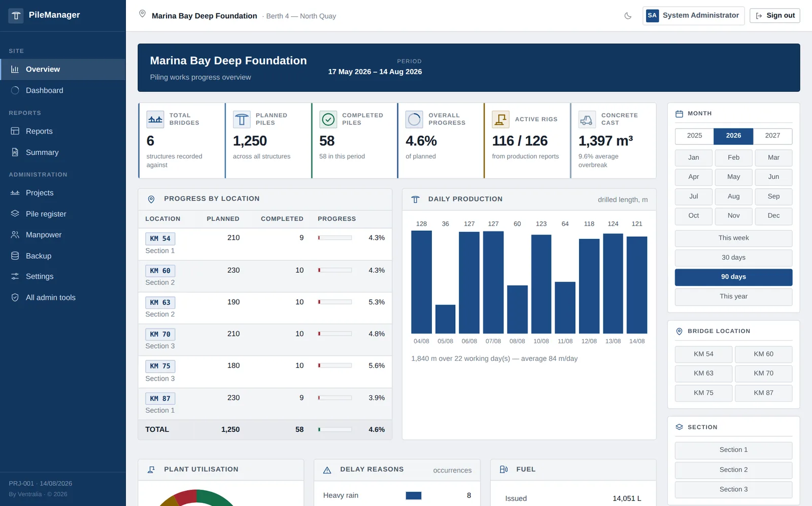Filter by Section 1 button

(733, 450)
